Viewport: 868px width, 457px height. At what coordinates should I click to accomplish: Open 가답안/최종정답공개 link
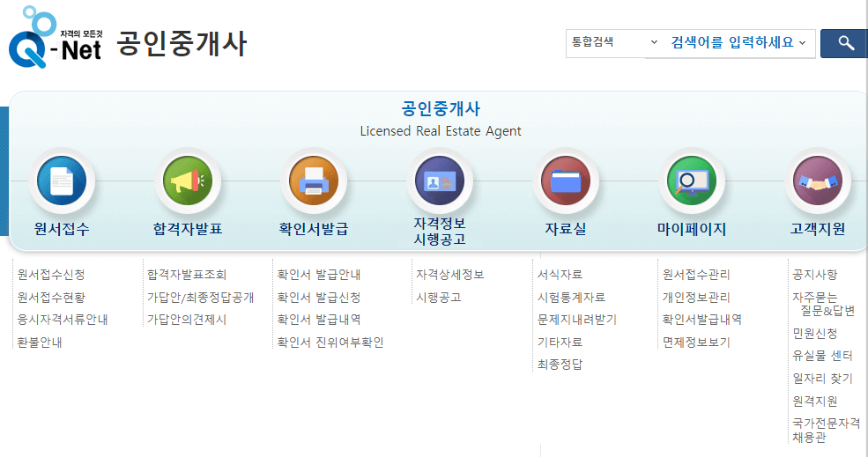[x=200, y=297]
